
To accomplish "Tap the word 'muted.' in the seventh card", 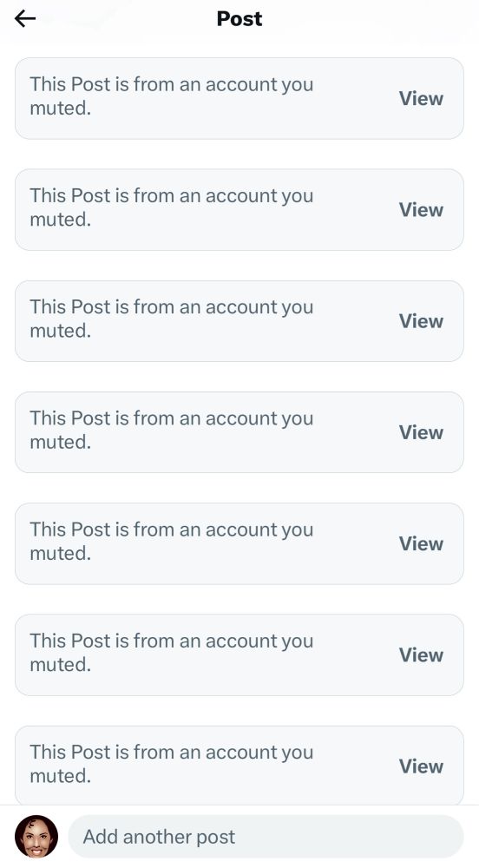I will (60, 775).
